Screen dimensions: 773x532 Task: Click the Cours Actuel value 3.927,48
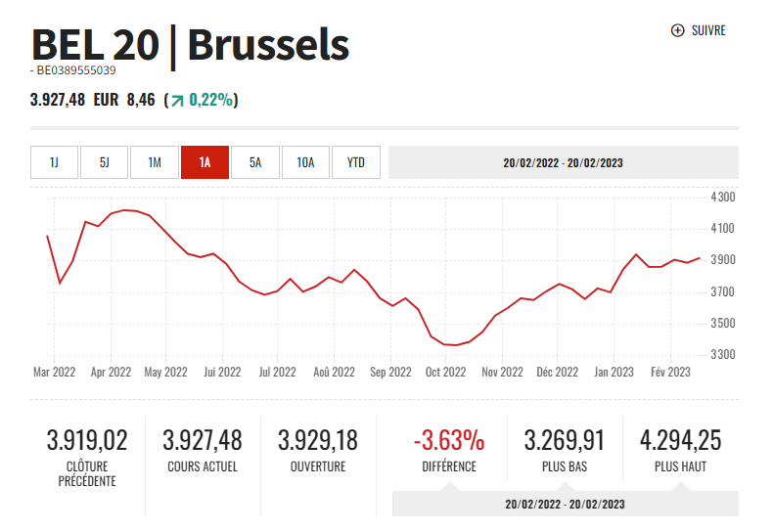[203, 440]
